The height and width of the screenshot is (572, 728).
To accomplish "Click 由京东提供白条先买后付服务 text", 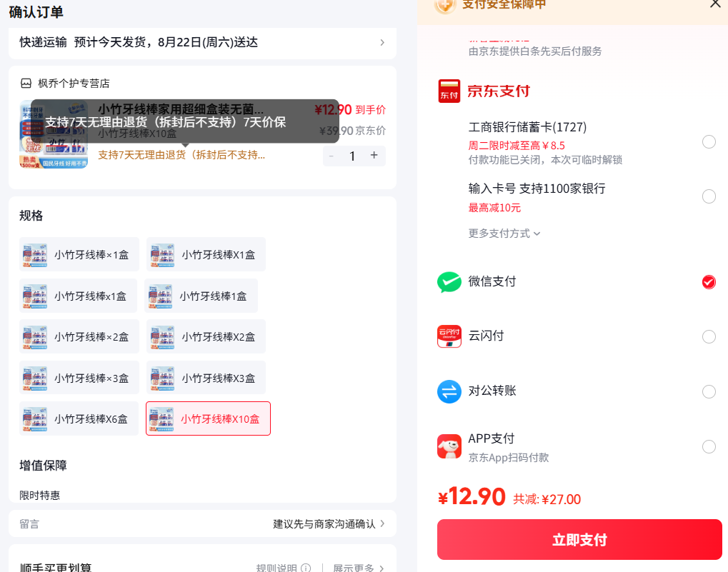I will coord(535,51).
